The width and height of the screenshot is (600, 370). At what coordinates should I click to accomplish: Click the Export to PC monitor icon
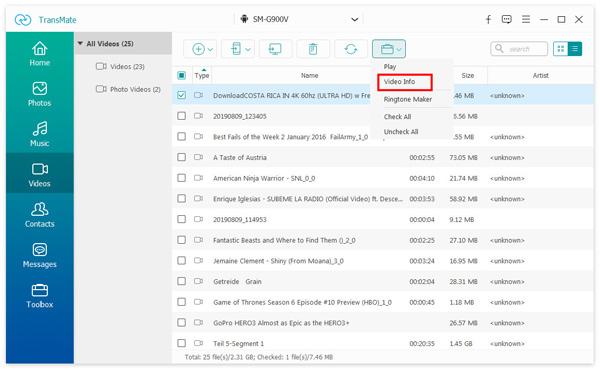pos(275,49)
